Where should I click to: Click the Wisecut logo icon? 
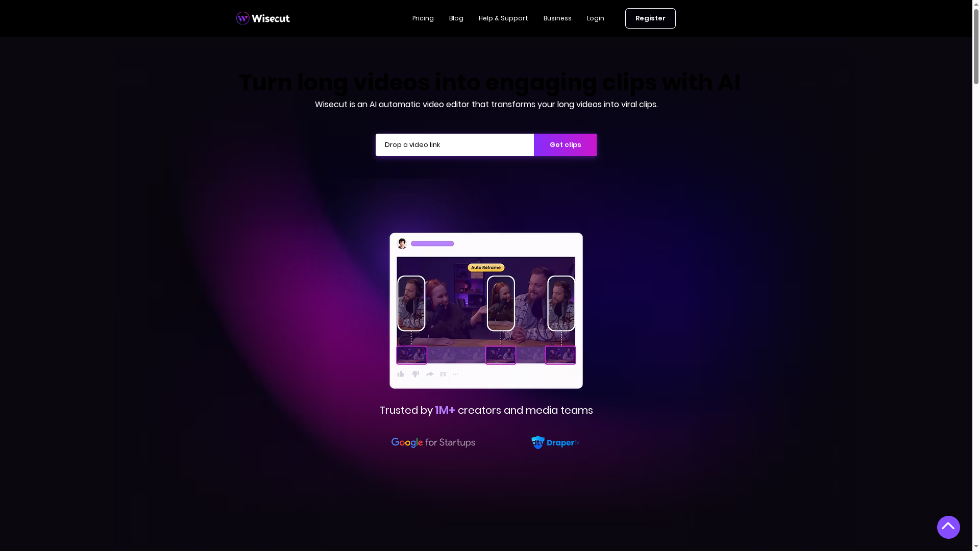[243, 18]
